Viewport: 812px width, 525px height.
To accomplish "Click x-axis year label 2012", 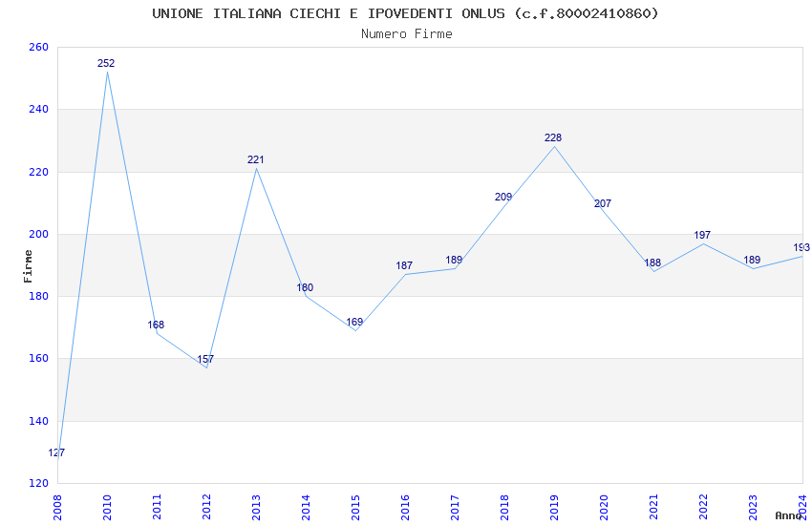I will 206,508.
